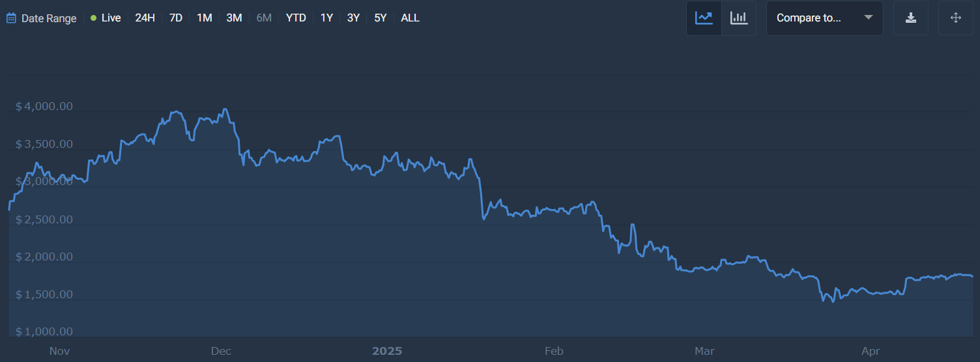Switch to the line chart view
Screen dimensions: 980x362
tap(704, 18)
